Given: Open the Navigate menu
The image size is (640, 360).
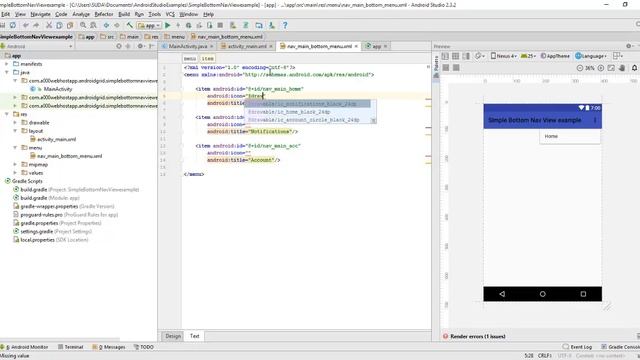Looking at the screenshot, I should tap(40, 14).
